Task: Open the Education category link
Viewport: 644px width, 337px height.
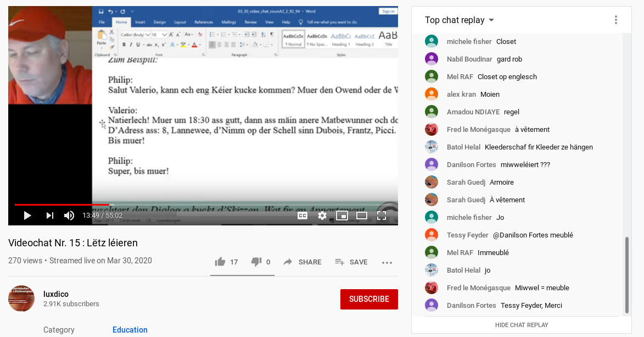Action: 130,329
